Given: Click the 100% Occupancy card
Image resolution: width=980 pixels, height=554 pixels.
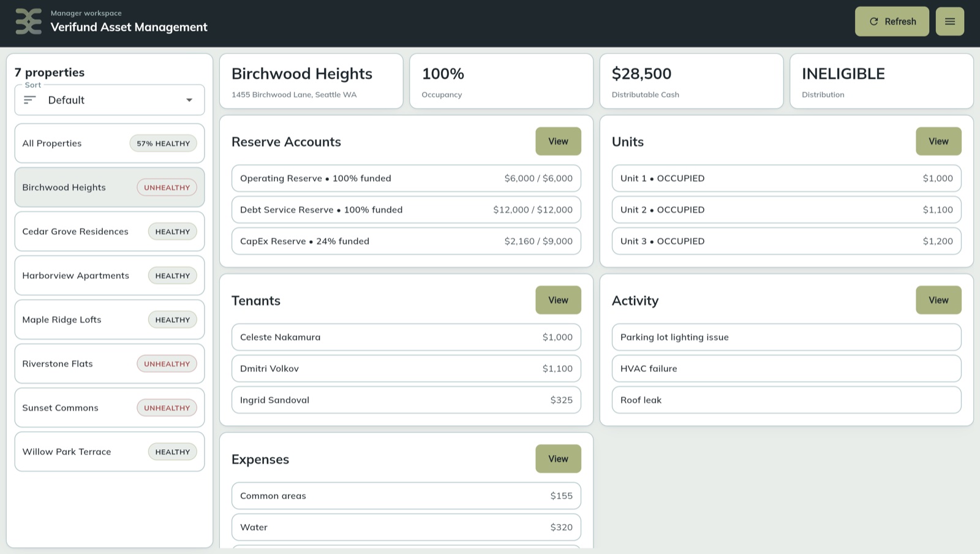Looking at the screenshot, I should click(x=501, y=82).
